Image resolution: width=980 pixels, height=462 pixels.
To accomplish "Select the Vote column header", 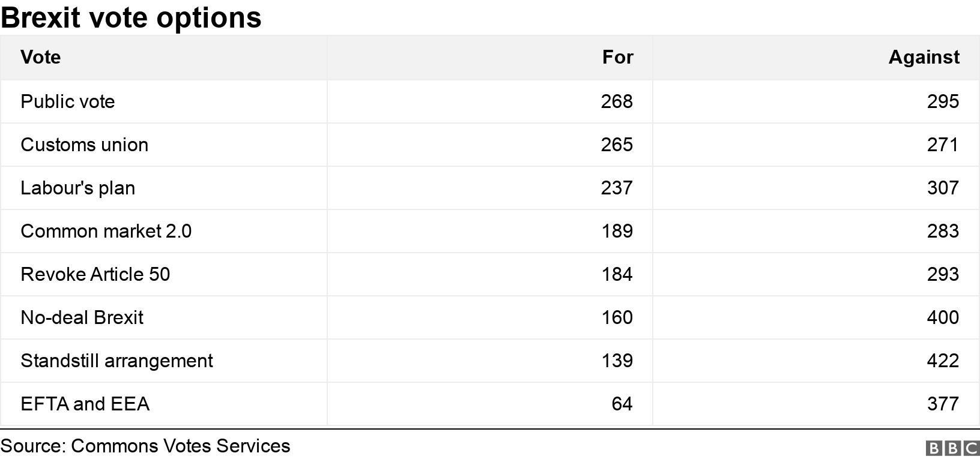I will [x=40, y=57].
